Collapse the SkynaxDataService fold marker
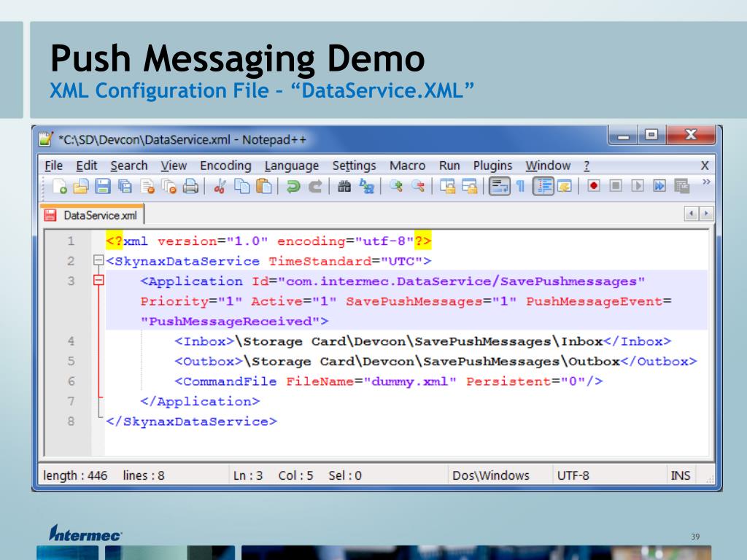 point(98,260)
